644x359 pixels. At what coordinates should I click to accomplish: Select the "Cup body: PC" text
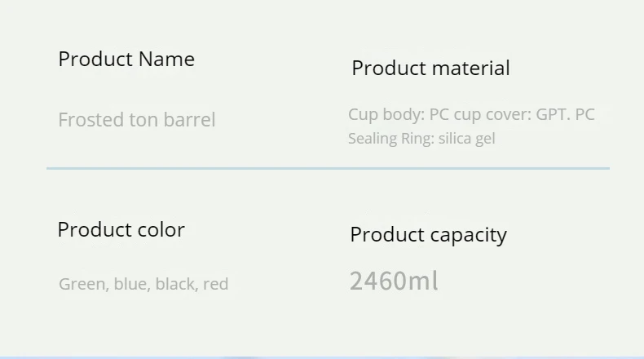[x=398, y=114]
